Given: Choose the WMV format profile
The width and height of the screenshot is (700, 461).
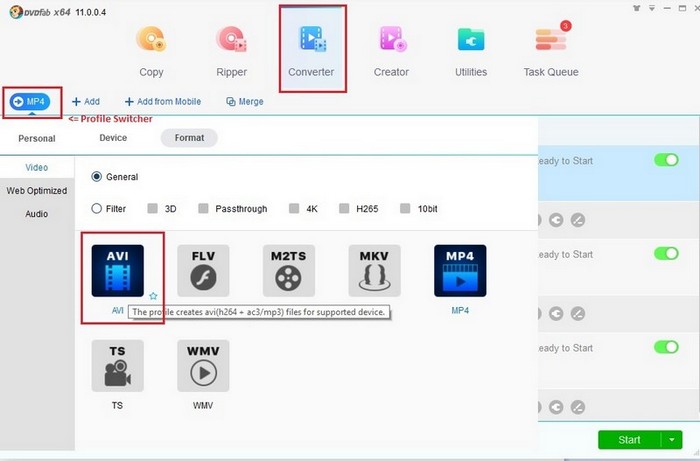Looking at the screenshot, I should pyautogui.click(x=203, y=366).
